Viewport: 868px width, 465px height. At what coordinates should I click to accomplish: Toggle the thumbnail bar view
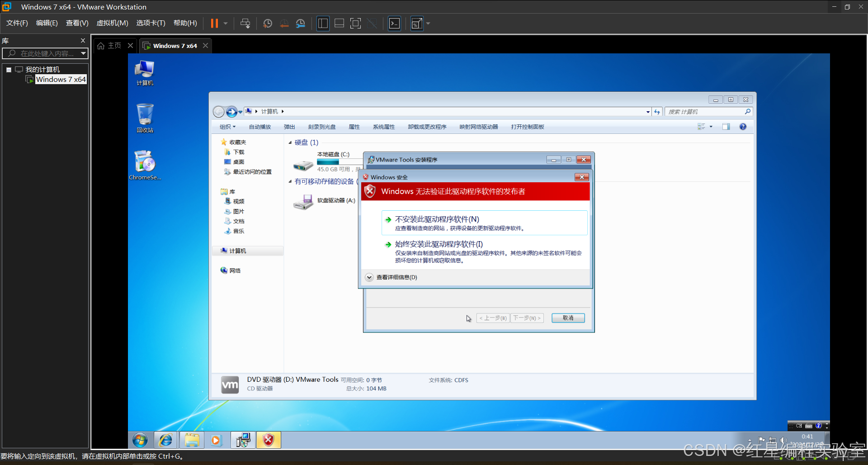pyautogui.click(x=339, y=23)
